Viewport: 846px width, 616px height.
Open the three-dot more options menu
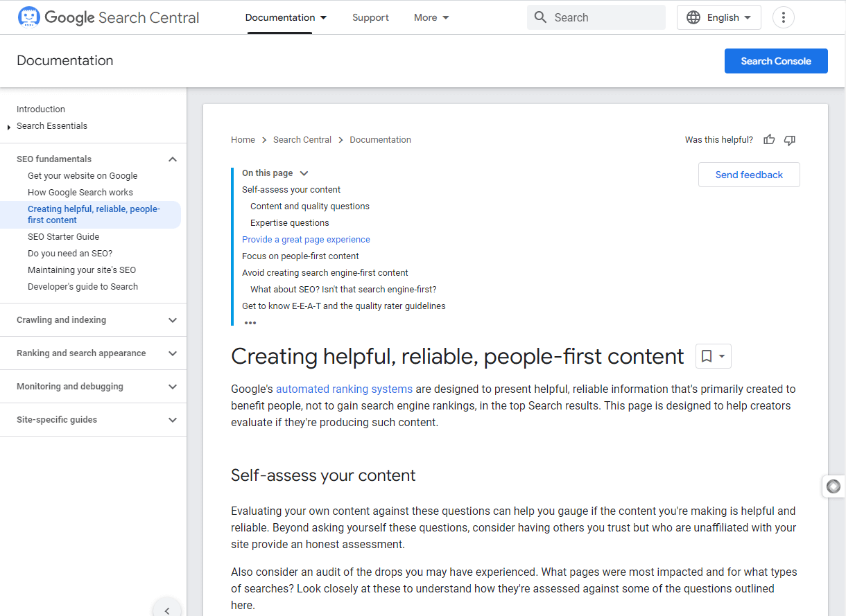point(783,17)
